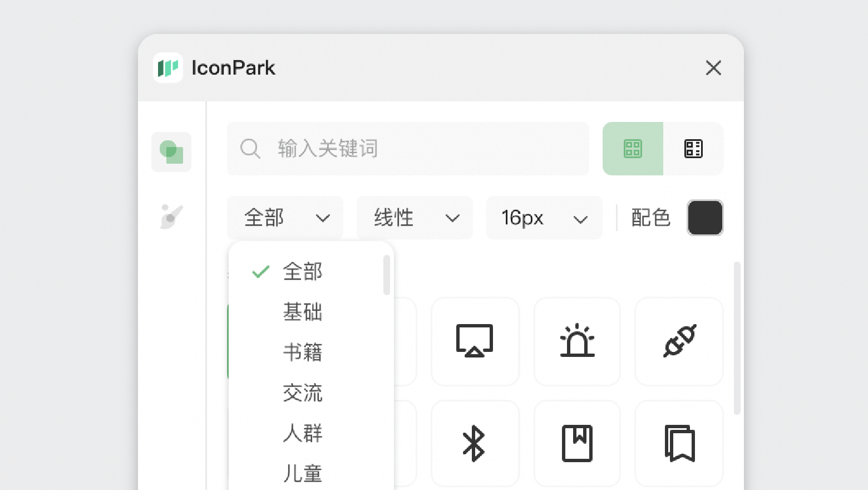The height and width of the screenshot is (490, 868).
Task: Click the keyword search input field
Action: click(408, 149)
